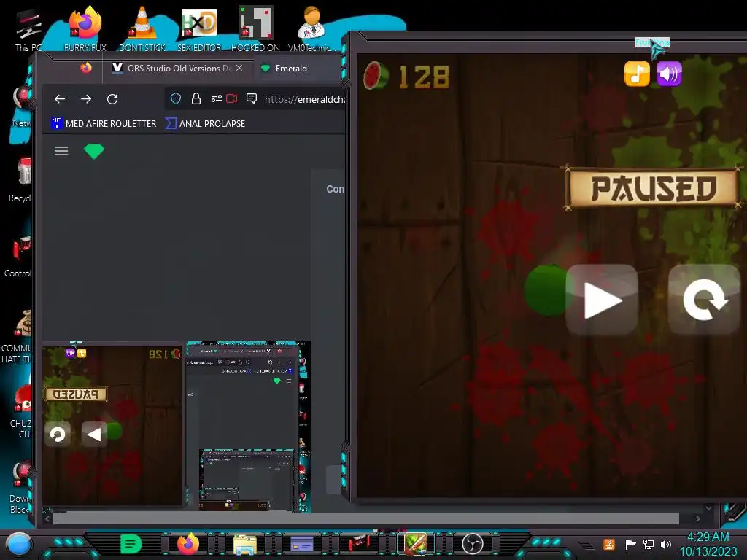Click the watermelon score icon in game
The image size is (747, 560).
click(x=376, y=76)
